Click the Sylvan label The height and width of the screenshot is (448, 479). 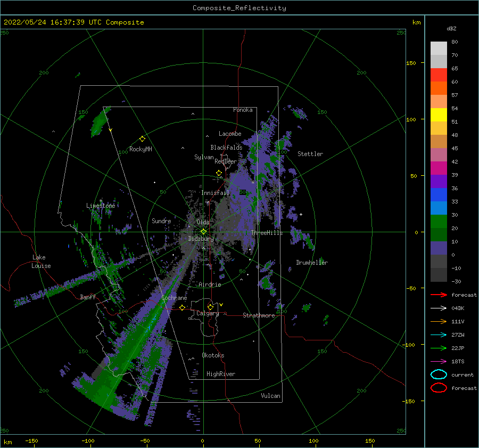[x=204, y=157]
